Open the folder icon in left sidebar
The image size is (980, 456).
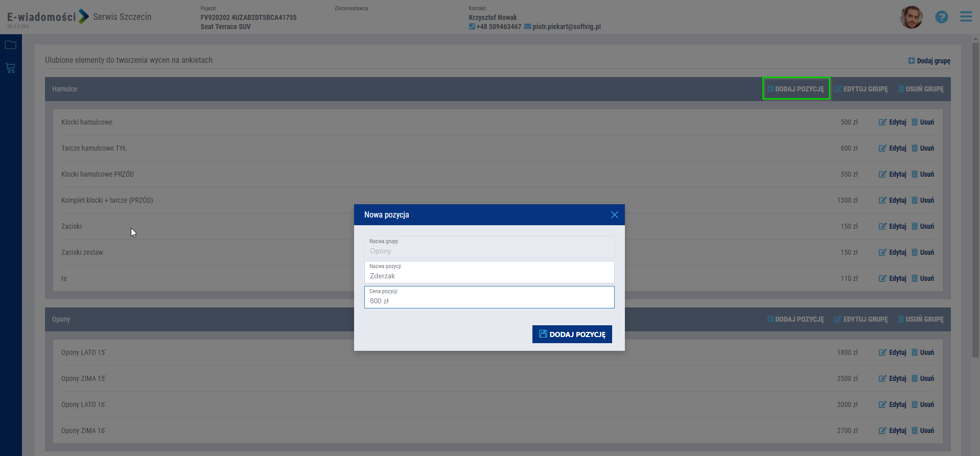(10, 45)
